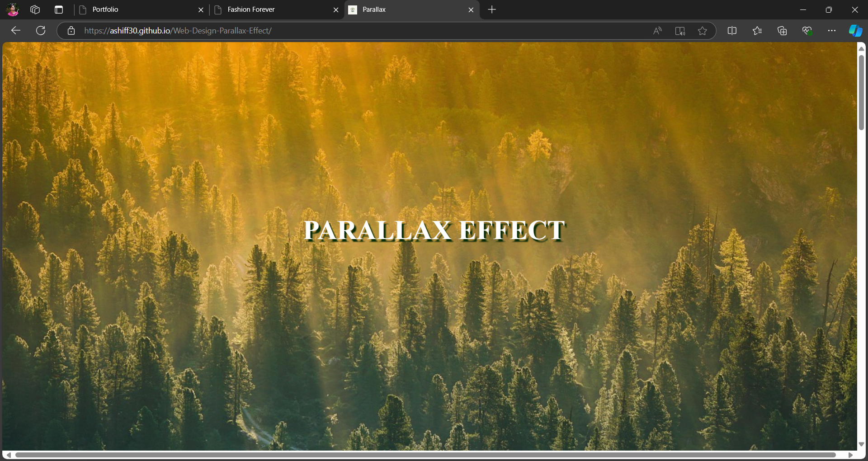This screenshot has width=868, height=461.
Task: Launch the Copilot sidebar
Action: (855, 31)
